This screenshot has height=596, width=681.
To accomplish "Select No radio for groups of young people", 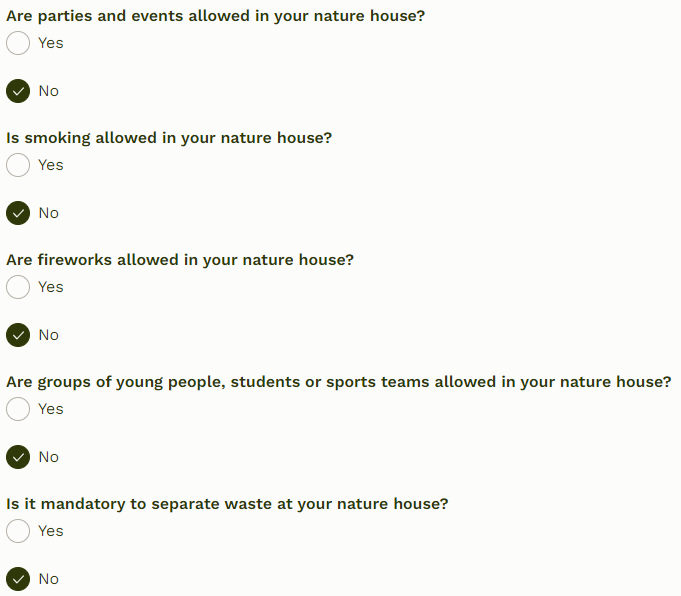I will pos(18,457).
